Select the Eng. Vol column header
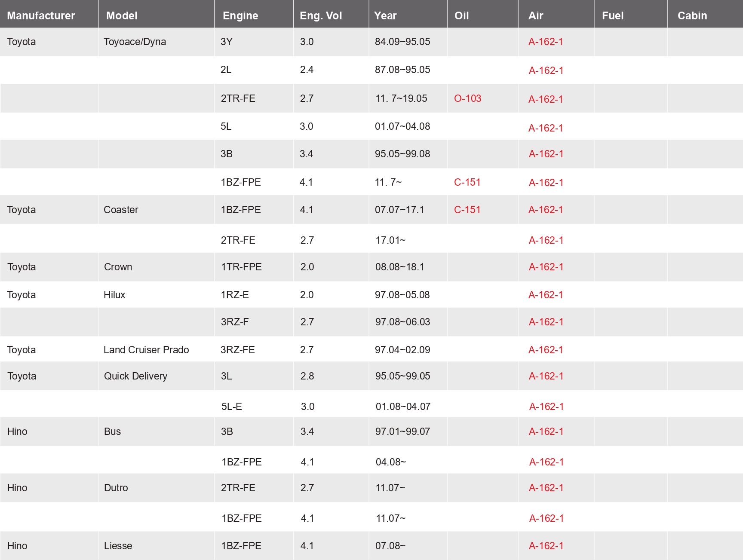Image resolution: width=743 pixels, height=560 pixels. (321, 15)
